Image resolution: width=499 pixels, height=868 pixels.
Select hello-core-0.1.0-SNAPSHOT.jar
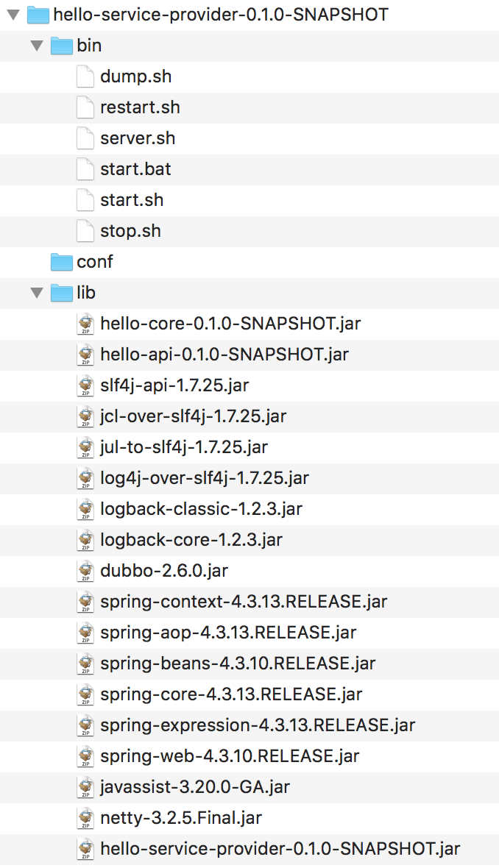230,323
